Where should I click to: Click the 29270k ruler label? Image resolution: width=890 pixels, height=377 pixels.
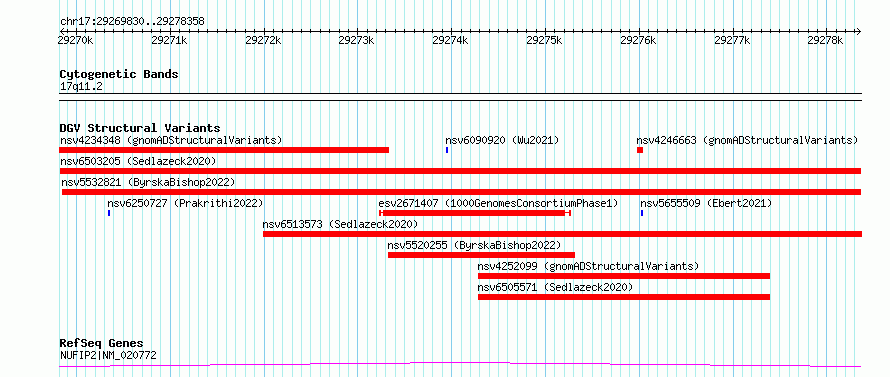tap(75, 40)
